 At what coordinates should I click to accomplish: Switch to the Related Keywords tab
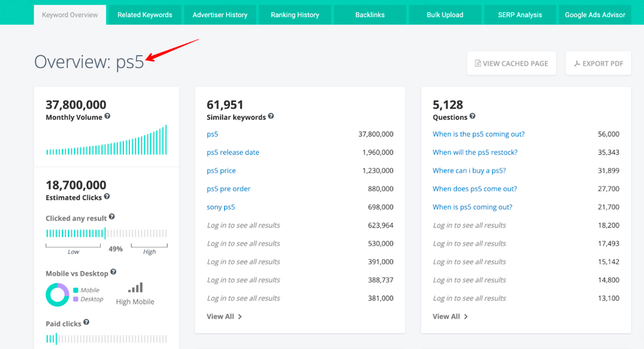[x=145, y=15]
